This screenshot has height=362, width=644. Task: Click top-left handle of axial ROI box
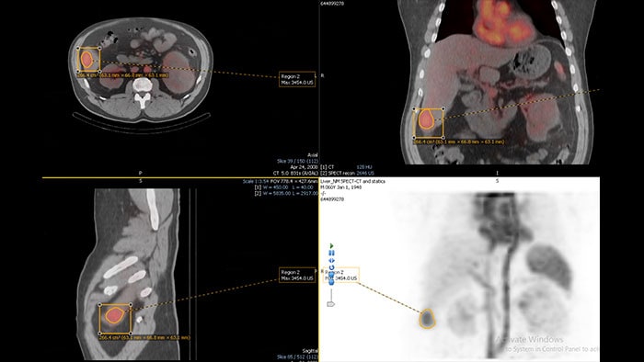78,49
